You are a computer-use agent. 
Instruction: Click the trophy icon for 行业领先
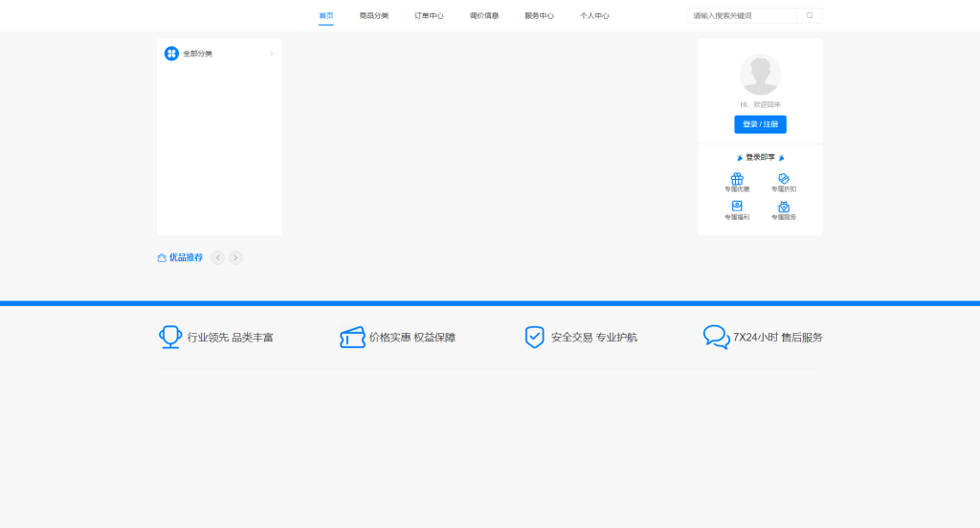pos(170,337)
